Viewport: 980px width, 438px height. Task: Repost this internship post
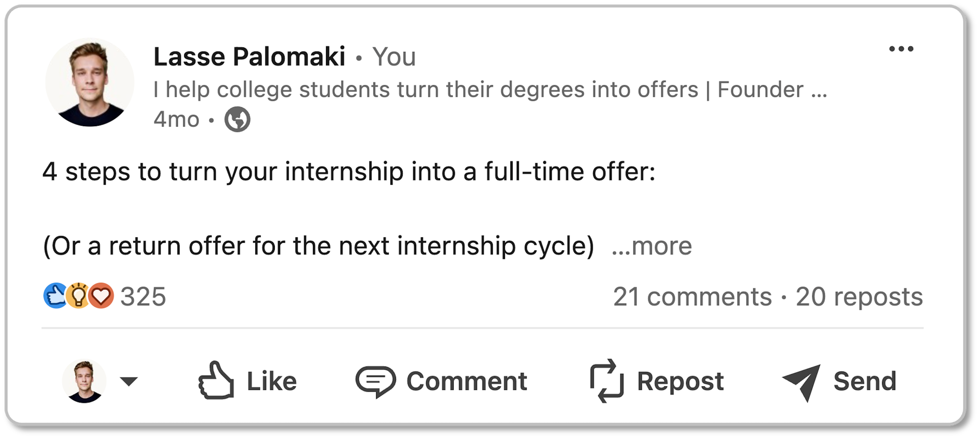point(657,381)
